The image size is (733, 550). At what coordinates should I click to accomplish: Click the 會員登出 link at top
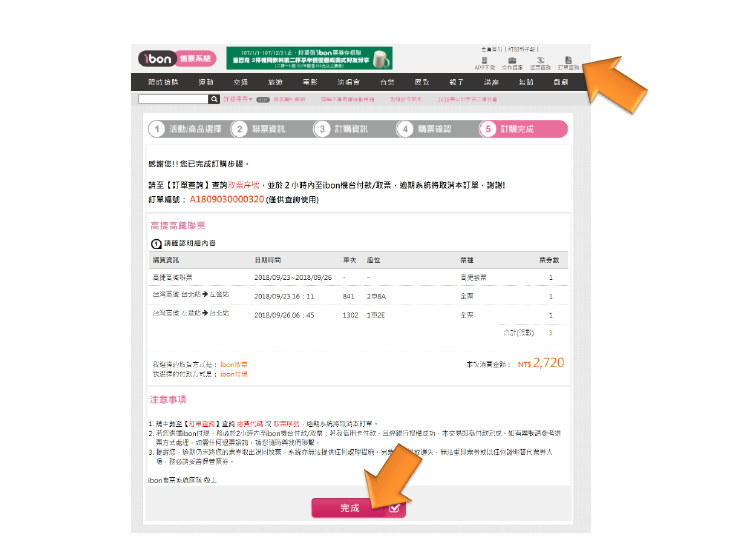[x=492, y=49]
